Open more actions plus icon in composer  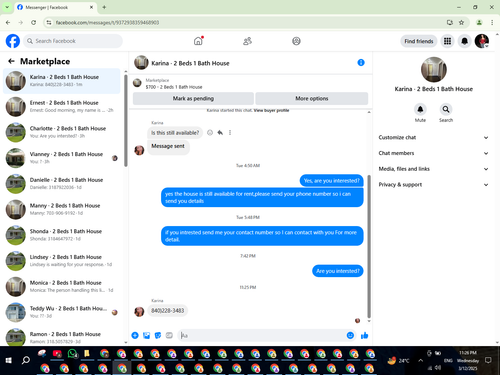coord(135,335)
